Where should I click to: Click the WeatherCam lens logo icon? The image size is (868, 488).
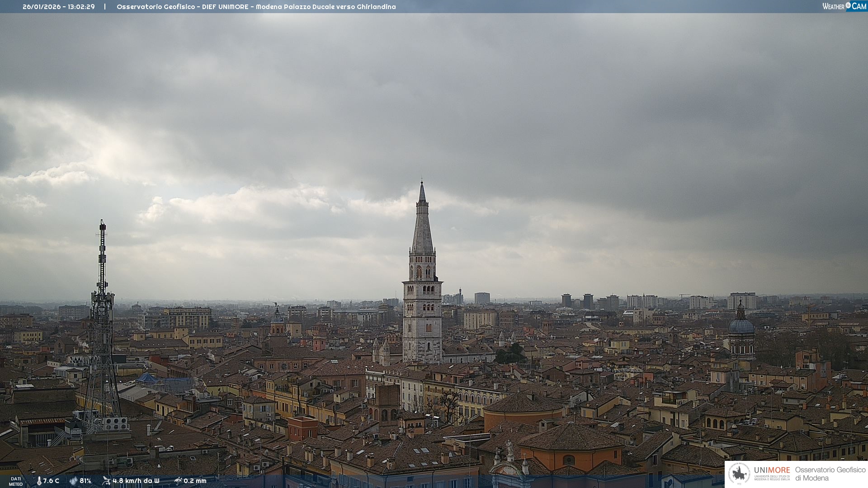tap(848, 5)
